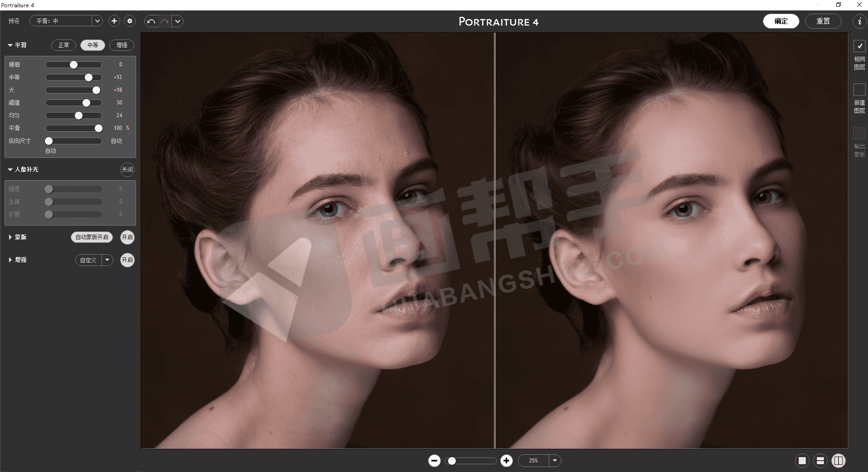868x472 pixels.
Task: Click the 预设 label
Action: (x=14, y=21)
